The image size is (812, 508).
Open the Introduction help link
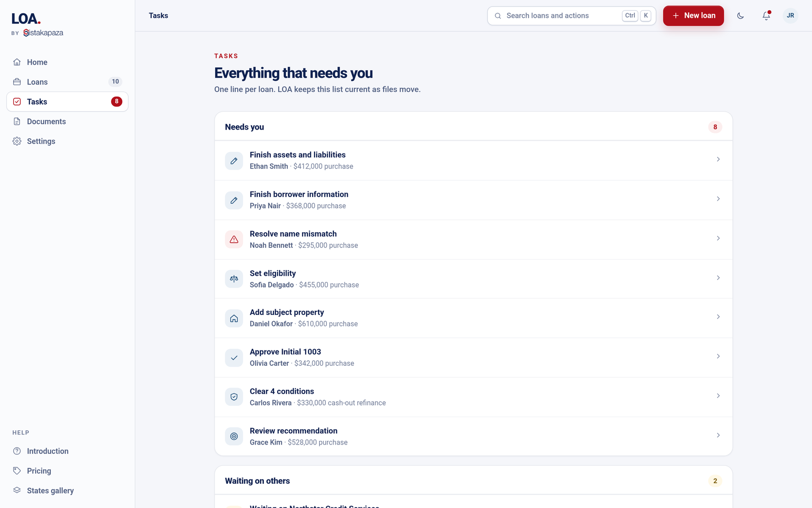point(67,451)
